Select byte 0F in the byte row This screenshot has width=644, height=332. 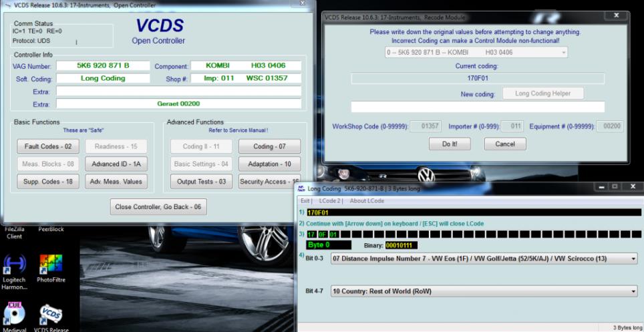(x=323, y=234)
